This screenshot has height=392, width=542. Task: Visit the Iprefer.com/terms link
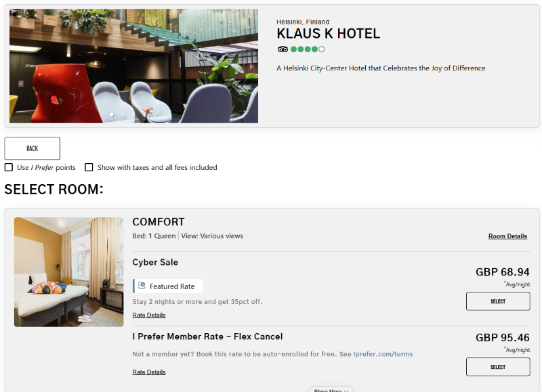(383, 354)
